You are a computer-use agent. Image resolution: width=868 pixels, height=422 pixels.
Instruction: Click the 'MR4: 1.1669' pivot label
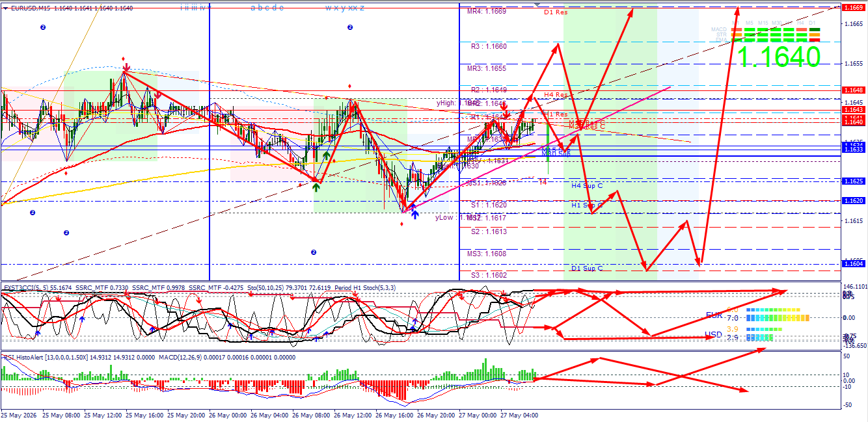click(x=487, y=12)
